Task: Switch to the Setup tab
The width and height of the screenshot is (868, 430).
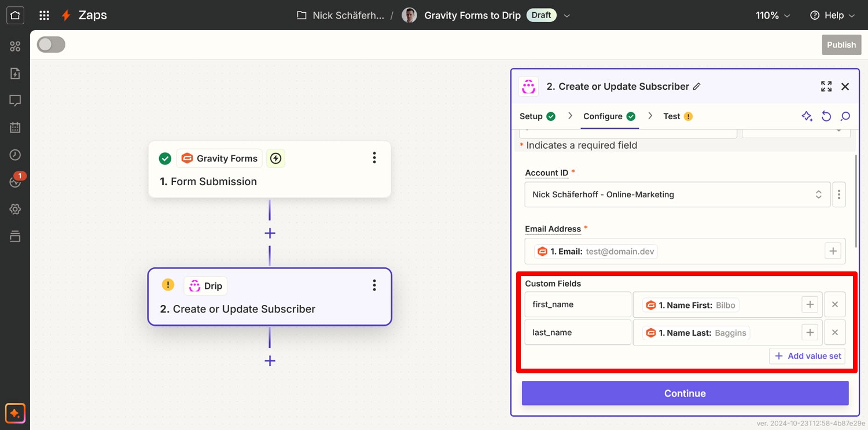Action: coord(537,116)
